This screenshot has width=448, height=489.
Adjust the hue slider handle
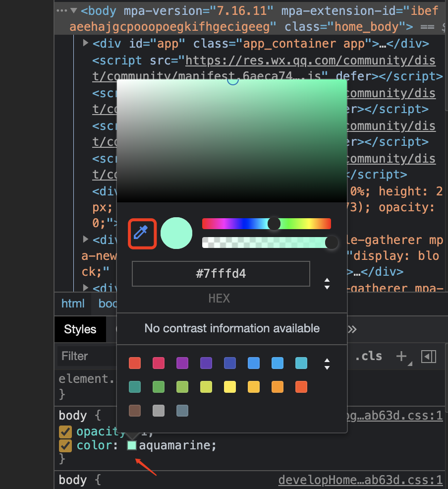point(274,224)
